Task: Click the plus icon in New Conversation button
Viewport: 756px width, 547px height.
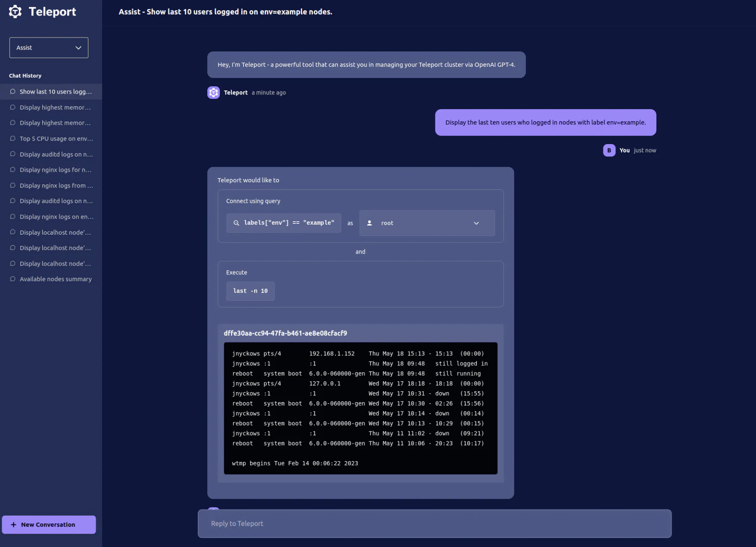Action: [x=13, y=525]
